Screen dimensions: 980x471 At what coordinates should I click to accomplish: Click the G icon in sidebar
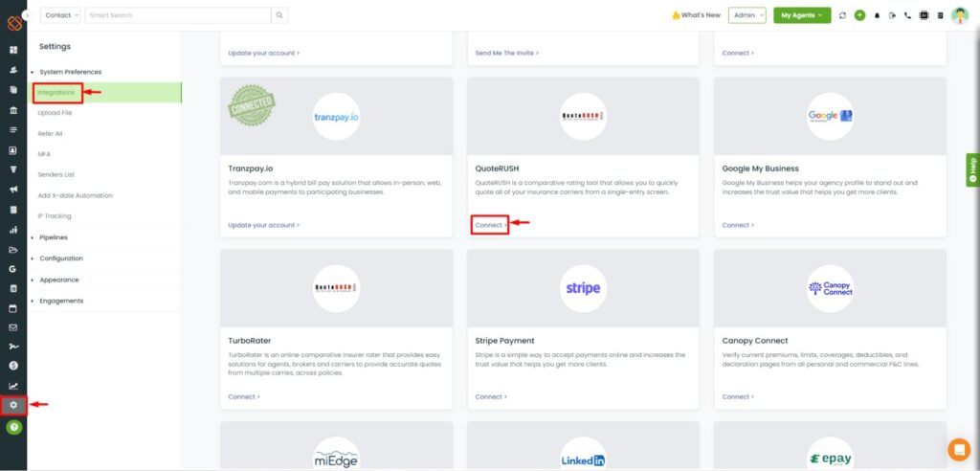(x=13, y=269)
